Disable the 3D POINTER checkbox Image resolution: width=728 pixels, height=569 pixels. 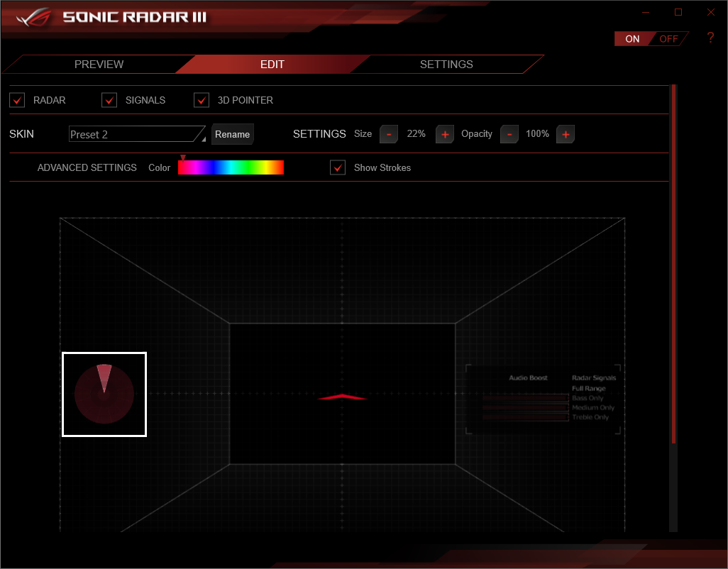[202, 100]
